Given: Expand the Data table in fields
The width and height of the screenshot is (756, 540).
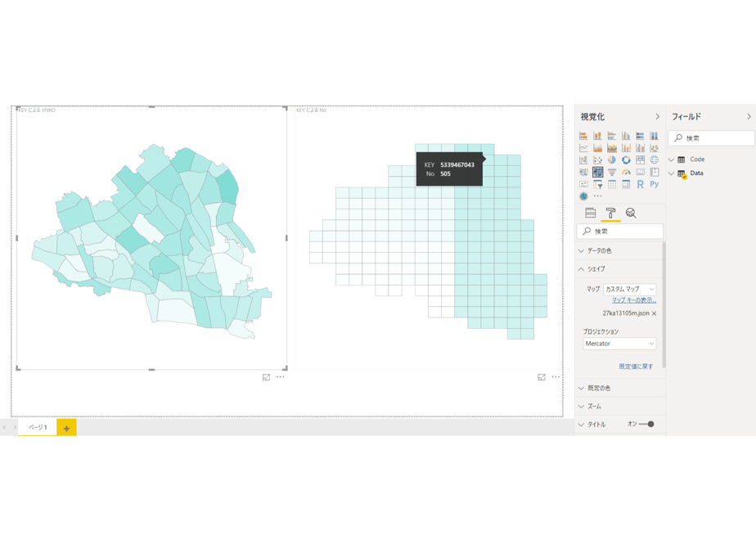Looking at the screenshot, I should click(x=671, y=173).
